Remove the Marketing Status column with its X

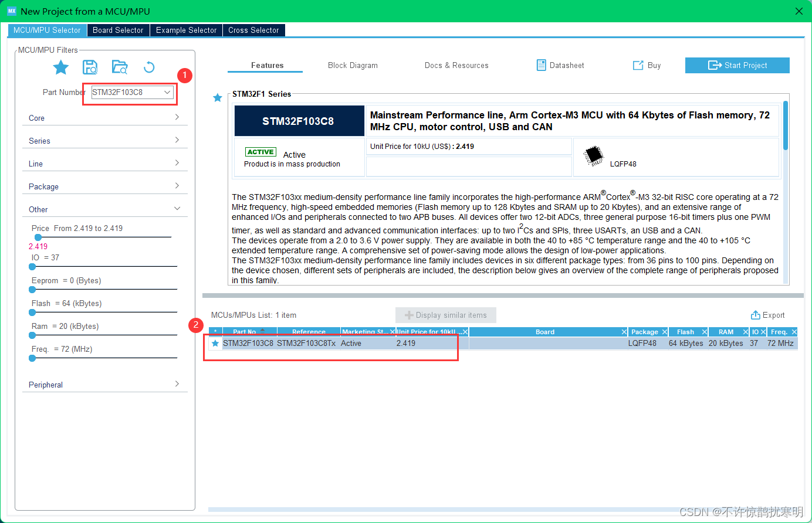click(393, 332)
